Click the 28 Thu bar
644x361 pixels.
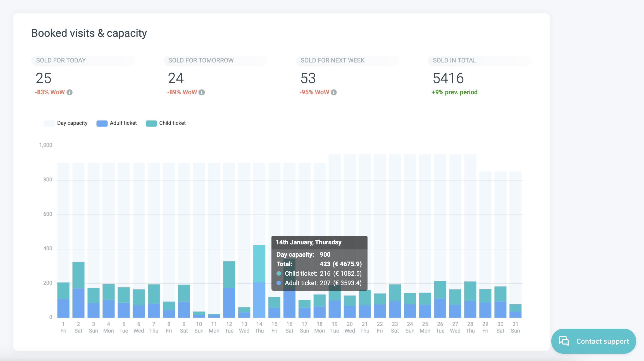[470, 300]
